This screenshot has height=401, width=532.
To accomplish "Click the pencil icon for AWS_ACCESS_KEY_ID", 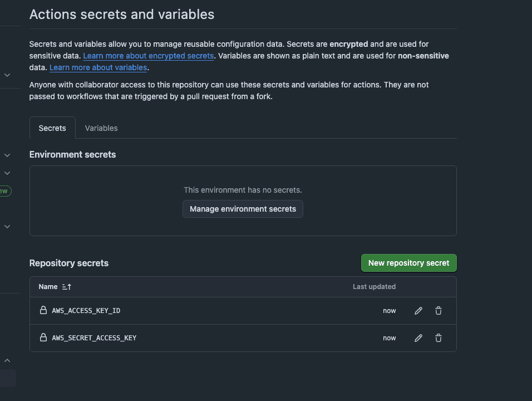I will pyautogui.click(x=418, y=311).
